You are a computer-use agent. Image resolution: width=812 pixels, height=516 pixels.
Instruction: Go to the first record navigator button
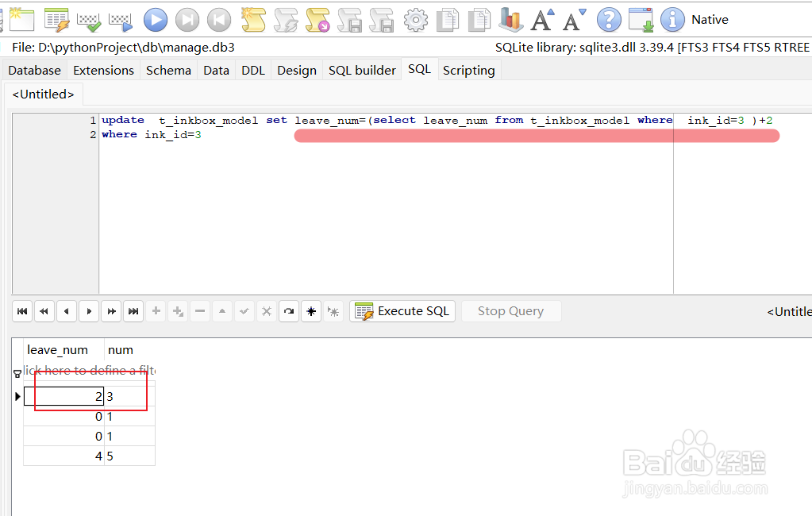click(x=22, y=311)
